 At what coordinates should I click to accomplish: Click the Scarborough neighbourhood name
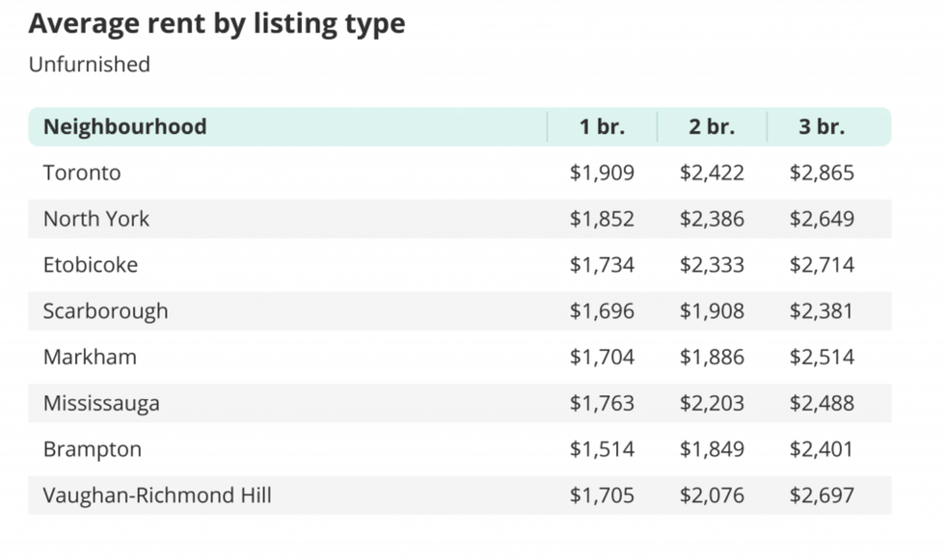coord(105,311)
